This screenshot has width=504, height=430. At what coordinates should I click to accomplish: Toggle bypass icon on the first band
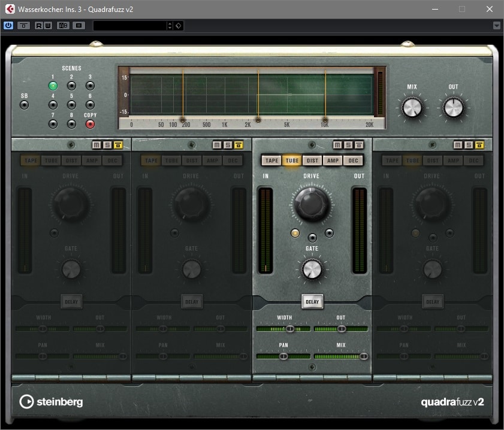[118, 145]
